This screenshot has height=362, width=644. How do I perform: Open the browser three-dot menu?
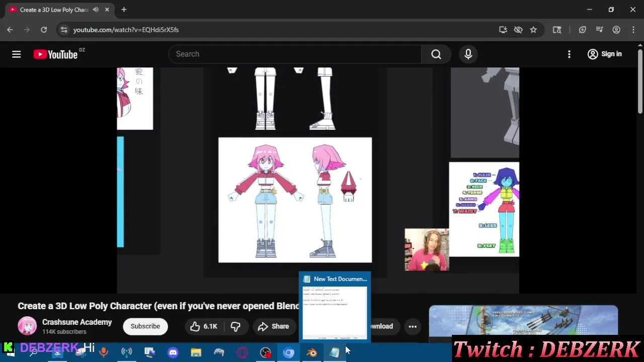633,30
